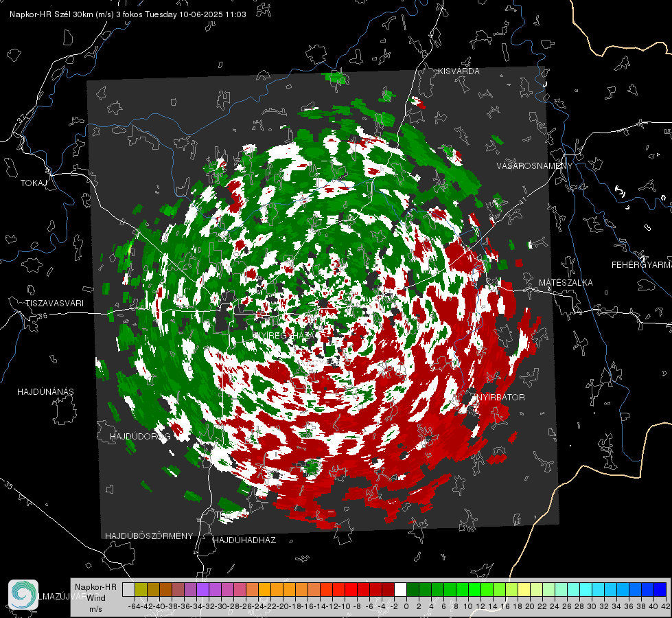Screen dimensions: 672x618
Task: Click the legend value 42
Action: [665, 606]
